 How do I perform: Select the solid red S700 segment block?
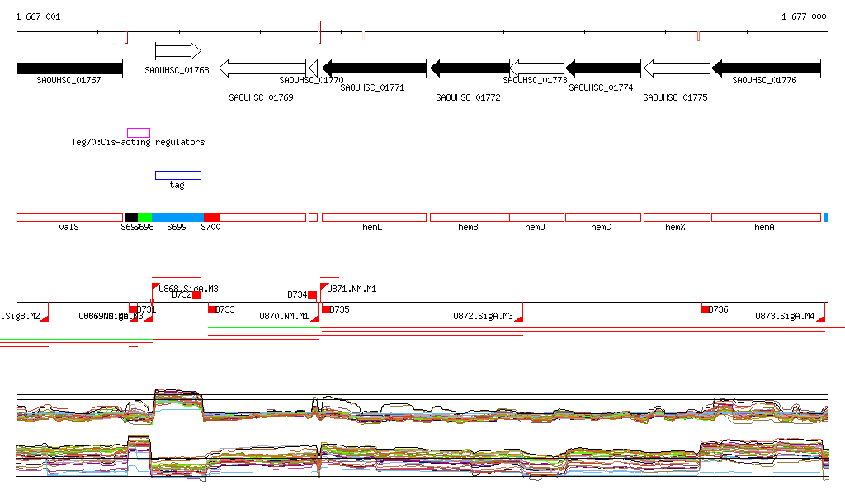click(x=211, y=218)
